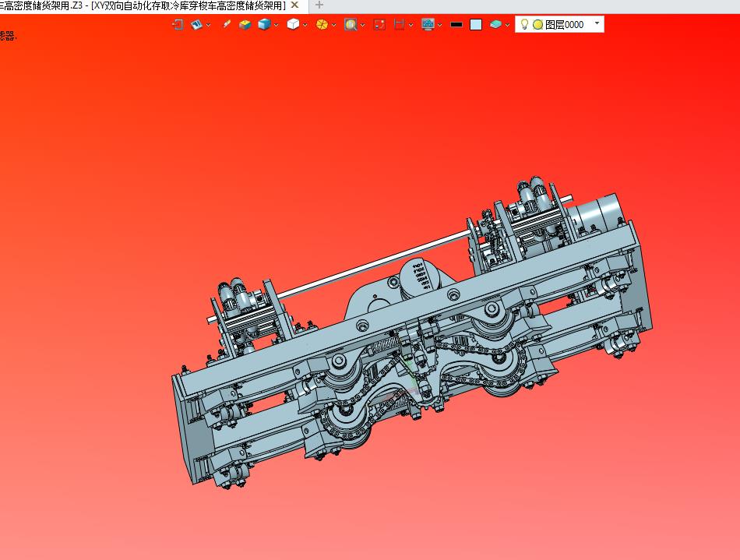Expand the blue cube display mode dropdown
Viewport: 740px width, 560px height.
pos(276,25)
